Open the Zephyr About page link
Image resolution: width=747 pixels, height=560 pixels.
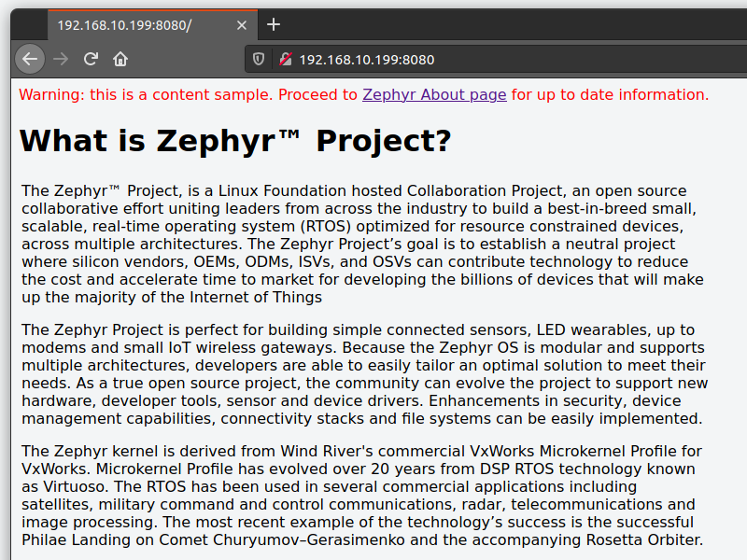coord(434,94)
